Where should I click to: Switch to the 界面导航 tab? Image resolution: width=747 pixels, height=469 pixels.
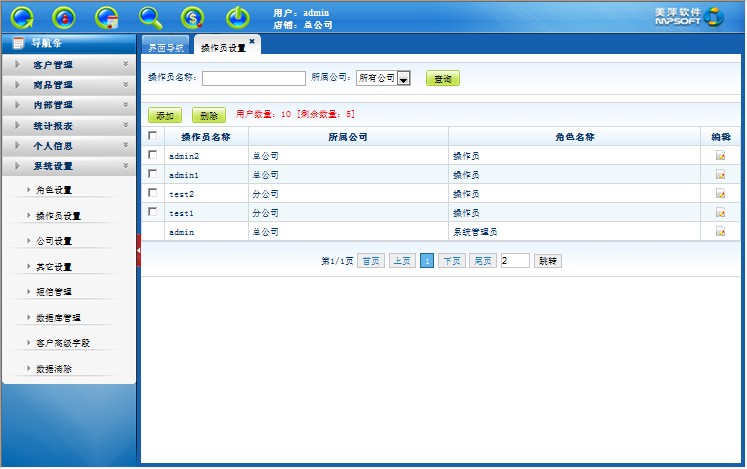tap(165, 47)
